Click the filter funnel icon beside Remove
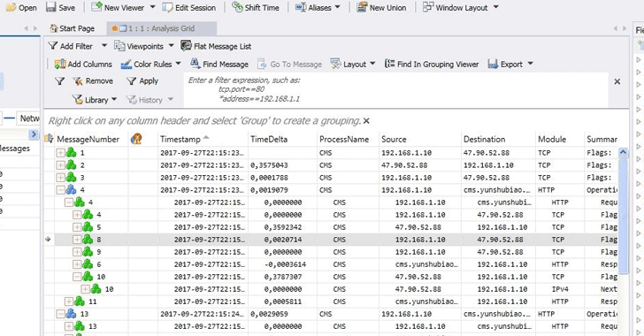Viewport: 644px width, 336px height. pos(59,81)
